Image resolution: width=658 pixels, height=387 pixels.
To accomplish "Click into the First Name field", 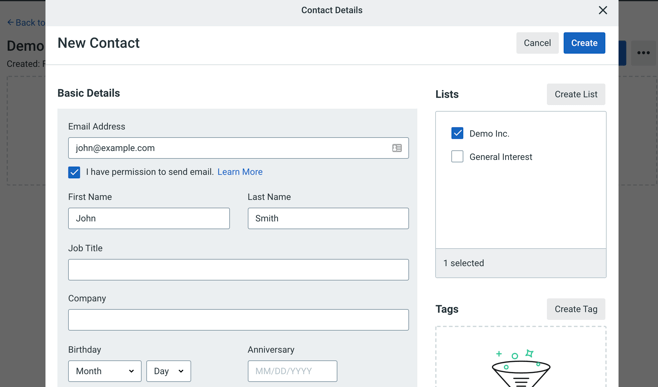I will click(149, 218).
